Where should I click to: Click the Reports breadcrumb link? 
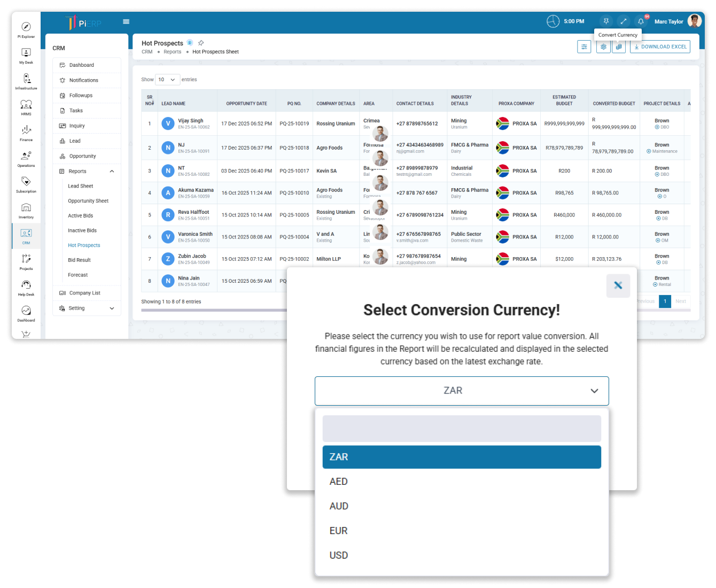172,52
